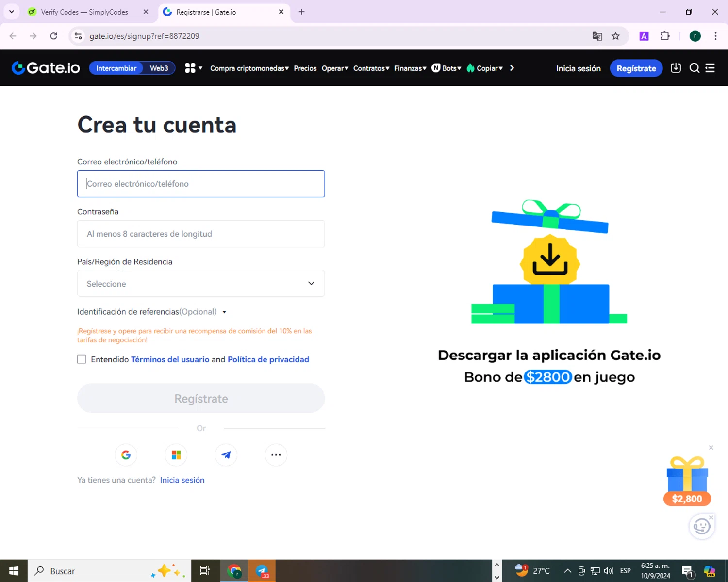Expand the Bots menu
This screenshot has height=582, width=728.
[447, 68]
